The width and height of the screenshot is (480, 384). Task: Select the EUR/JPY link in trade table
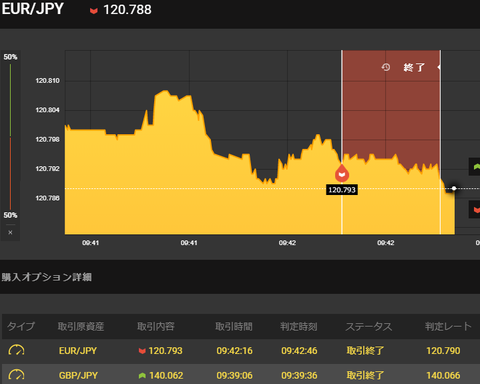(78, 351)
